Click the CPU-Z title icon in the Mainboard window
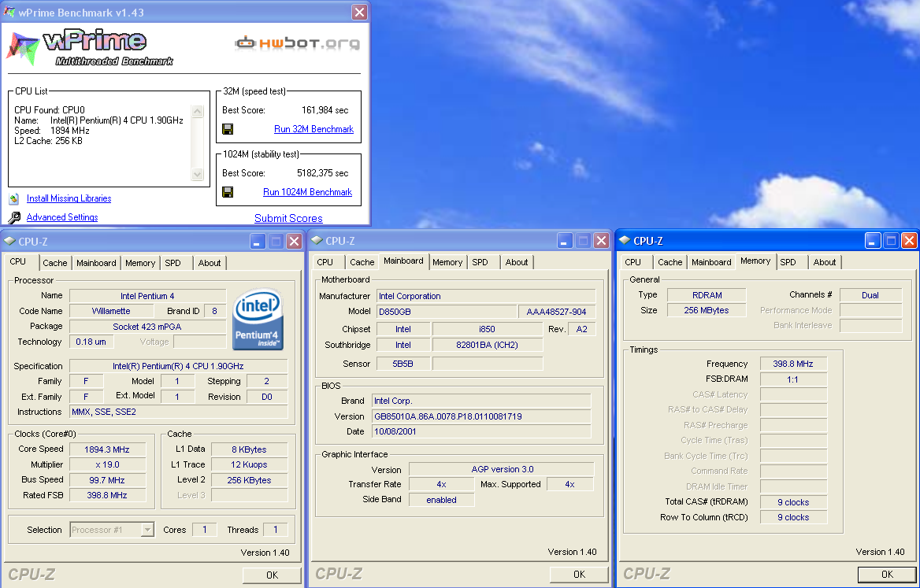920x588 pixels. click(x=317, y=240)
